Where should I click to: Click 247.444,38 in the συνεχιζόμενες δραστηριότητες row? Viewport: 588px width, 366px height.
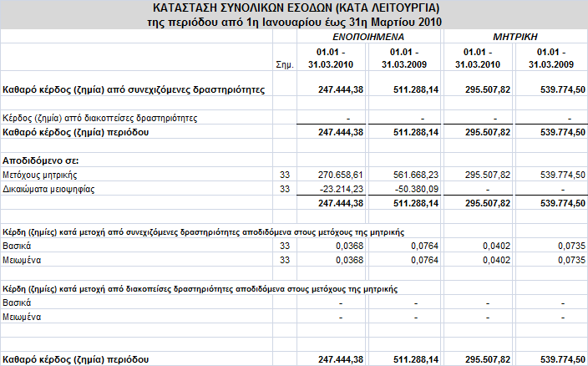tap(341, 89)
